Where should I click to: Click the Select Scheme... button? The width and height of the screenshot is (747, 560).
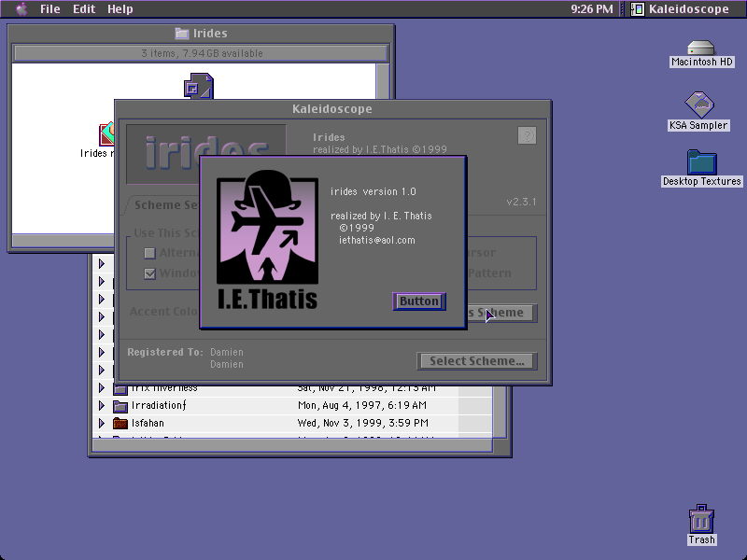tap(477, 361)
